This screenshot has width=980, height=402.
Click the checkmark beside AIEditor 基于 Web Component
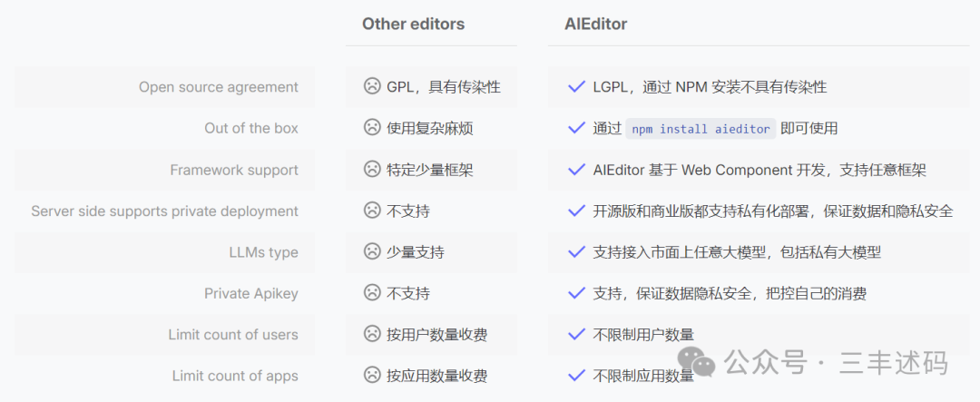(x=576, y=170)
